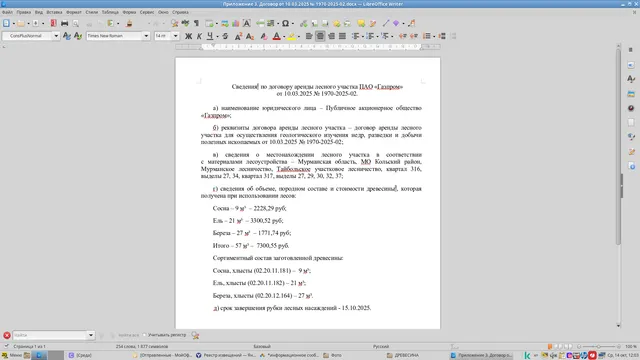Screen dimensions: 640x360
Task: Insert special character via Ω icon
Action: pyautogui.click(x=285, y=23)
